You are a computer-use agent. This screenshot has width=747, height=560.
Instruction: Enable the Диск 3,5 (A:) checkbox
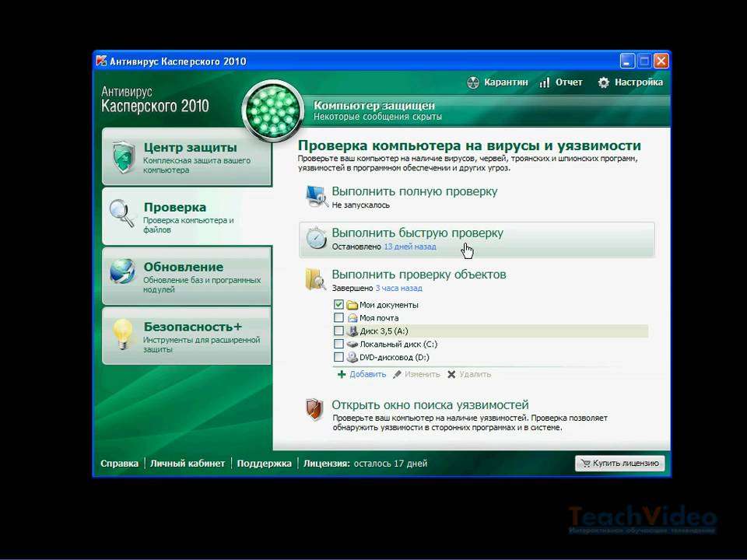pyautogui.click(x=338, y=331)
